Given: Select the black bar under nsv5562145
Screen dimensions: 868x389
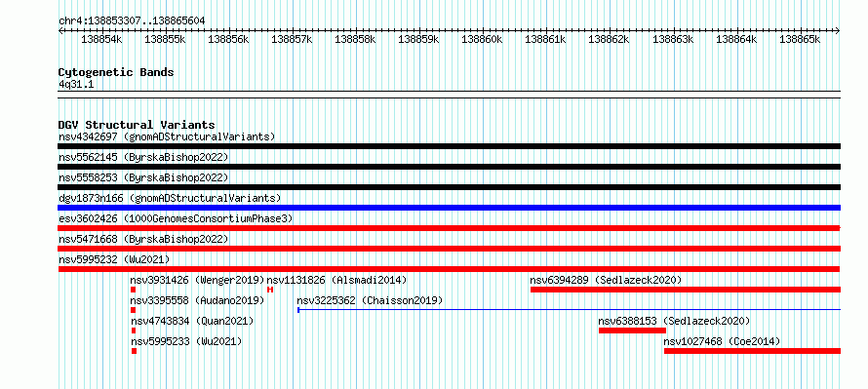Looking at the screenshot, I should pos(449,167).
